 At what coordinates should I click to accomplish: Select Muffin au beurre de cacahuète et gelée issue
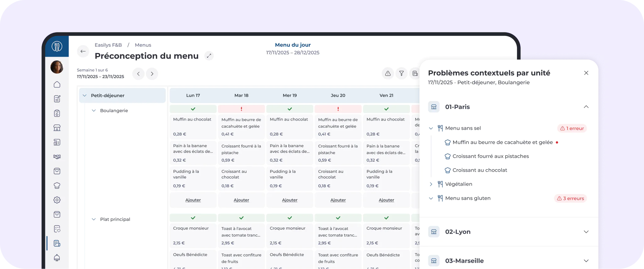(x=502, y=142)
